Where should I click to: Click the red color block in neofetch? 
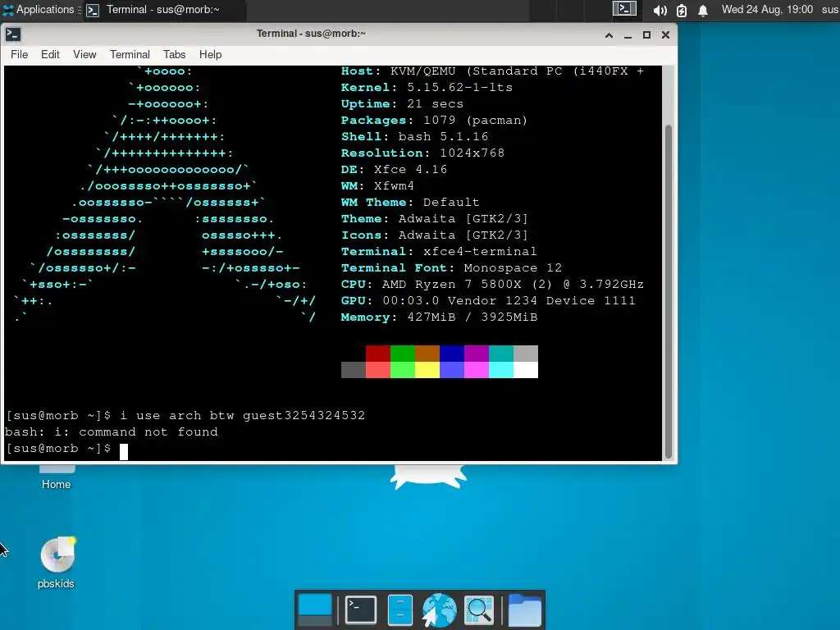[x=377, y=354]
